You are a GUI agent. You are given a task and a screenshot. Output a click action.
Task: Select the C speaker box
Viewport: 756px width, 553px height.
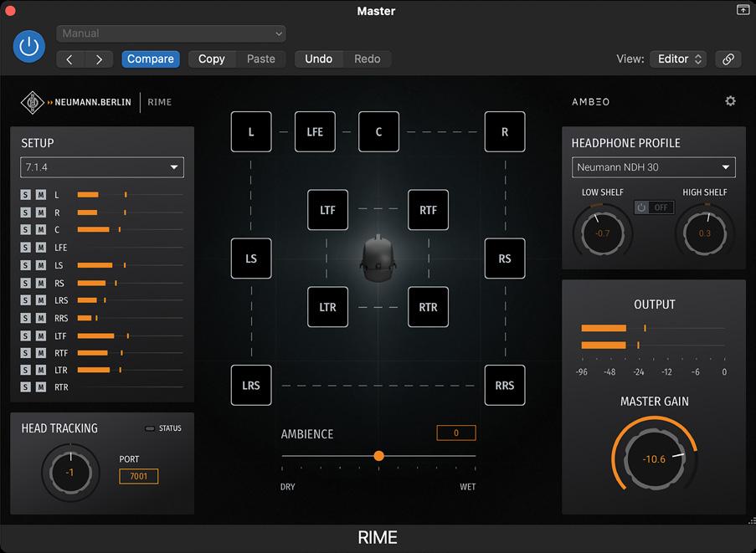[378, 132]
